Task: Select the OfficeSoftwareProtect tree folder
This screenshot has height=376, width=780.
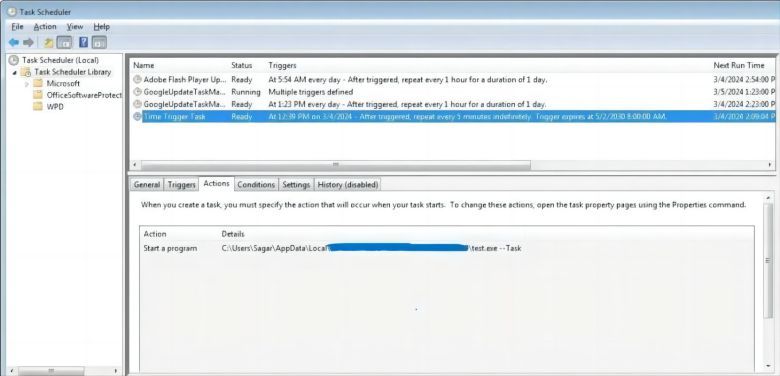Action: (84, 95)
